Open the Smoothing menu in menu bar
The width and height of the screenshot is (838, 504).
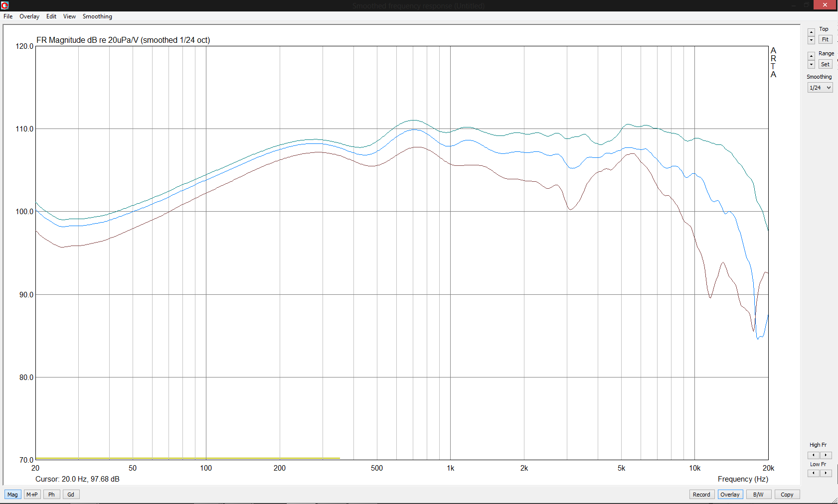click(x=97, y=16)
